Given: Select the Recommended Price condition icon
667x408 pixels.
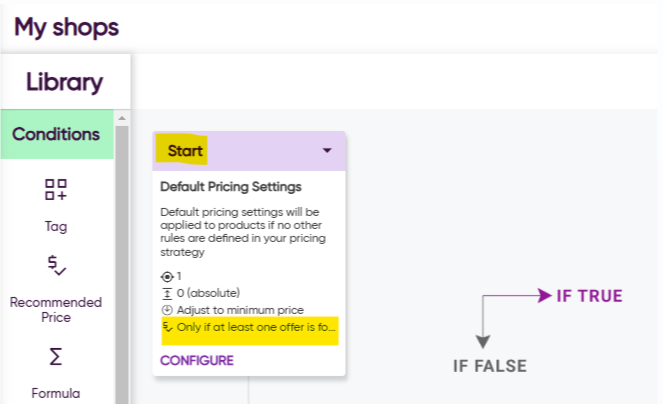Looking at the screenshot, I should (x=56, y=265).
